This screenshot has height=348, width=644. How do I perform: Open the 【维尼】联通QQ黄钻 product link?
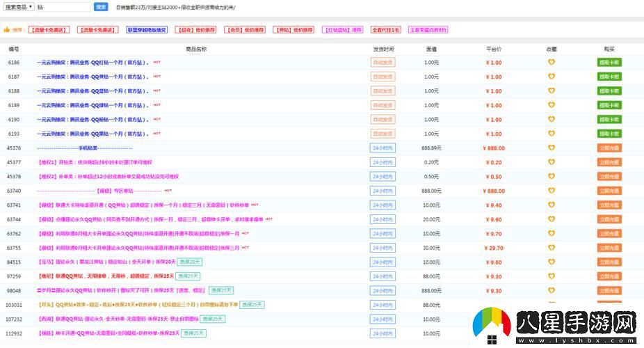[106, 276]
